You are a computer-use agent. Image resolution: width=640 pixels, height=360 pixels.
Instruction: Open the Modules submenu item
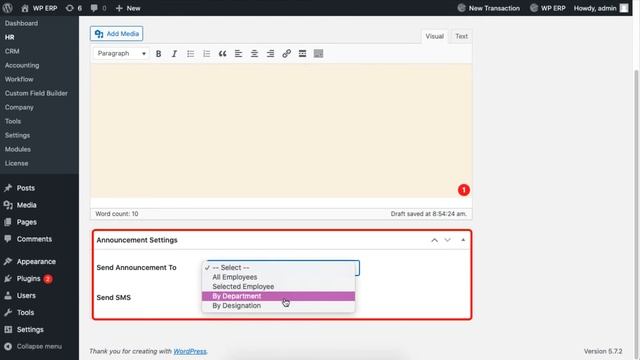tap(18, 149)
